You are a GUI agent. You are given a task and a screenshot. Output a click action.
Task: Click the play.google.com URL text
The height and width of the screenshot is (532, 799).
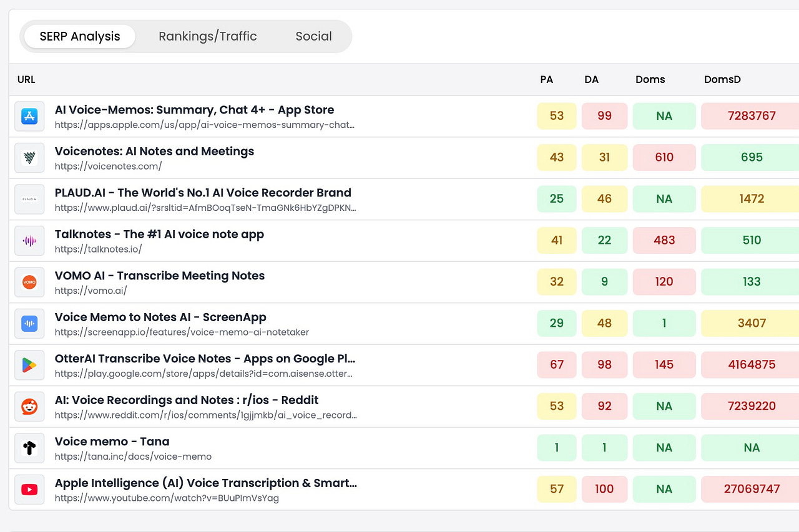tap(203, 374)
